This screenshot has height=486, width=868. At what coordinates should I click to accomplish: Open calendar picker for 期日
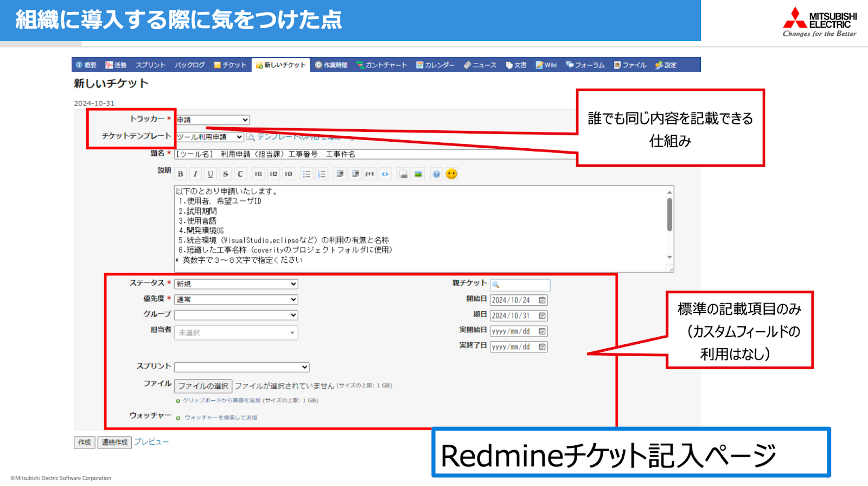point(542,315)
